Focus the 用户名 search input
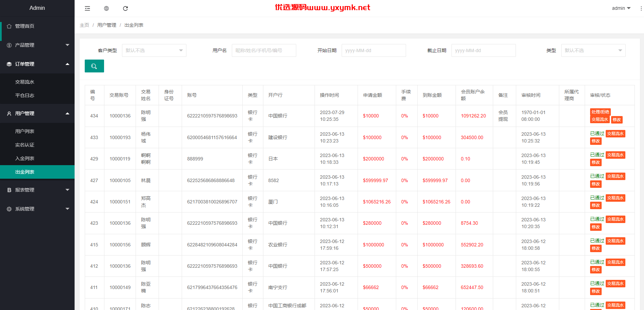 pyautogui.click(x=264, y=50)
